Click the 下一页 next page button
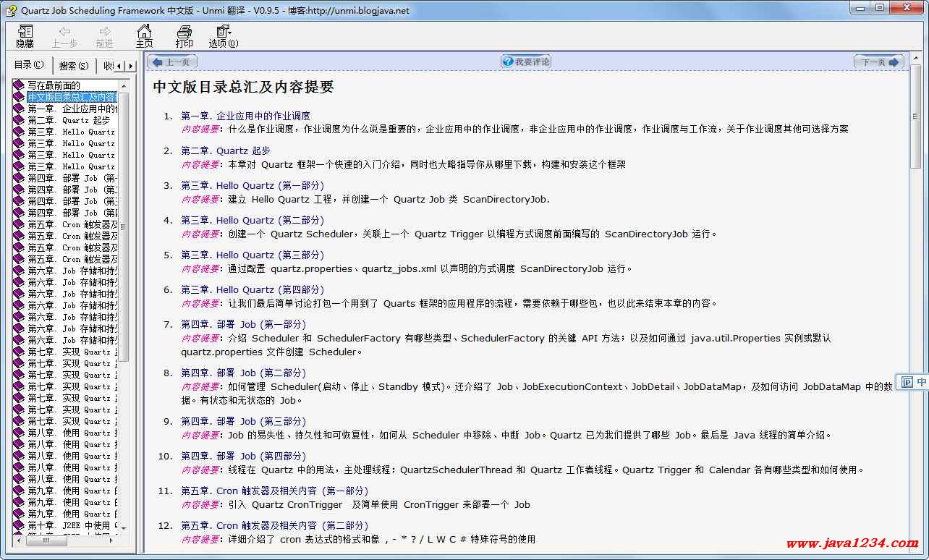 pyautogui.click(x=879, y=62)
